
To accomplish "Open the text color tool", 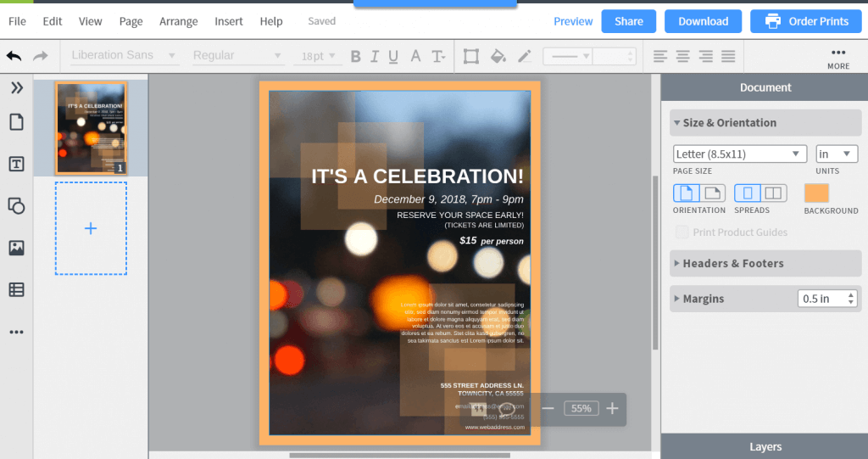I will tap(415, 56).
